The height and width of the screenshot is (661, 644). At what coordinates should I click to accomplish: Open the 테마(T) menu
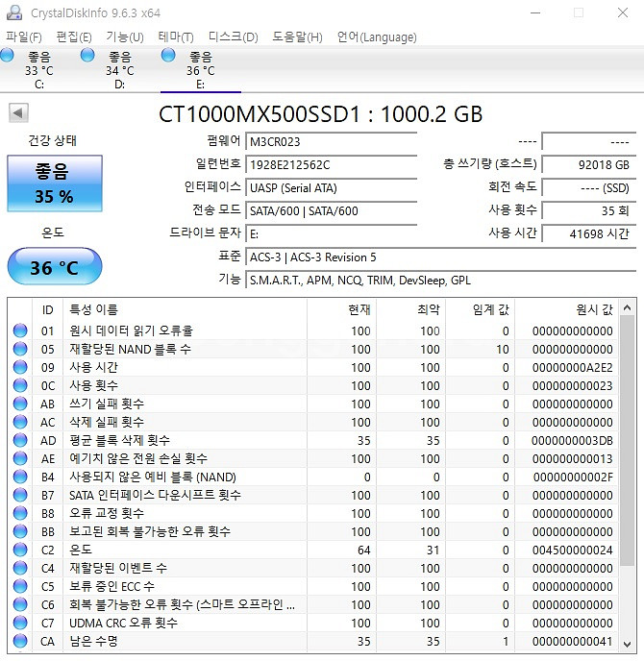tap(176, 37)
